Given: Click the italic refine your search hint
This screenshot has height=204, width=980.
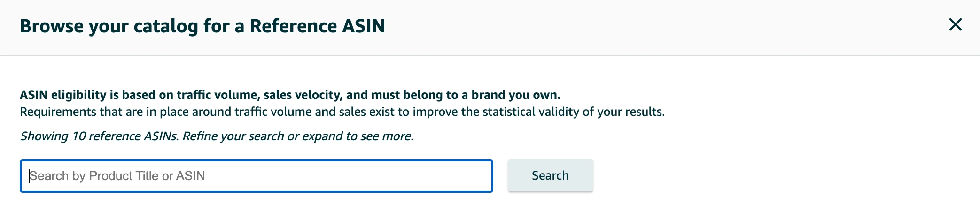Looking at the screenshot, I should pos(298,136).
